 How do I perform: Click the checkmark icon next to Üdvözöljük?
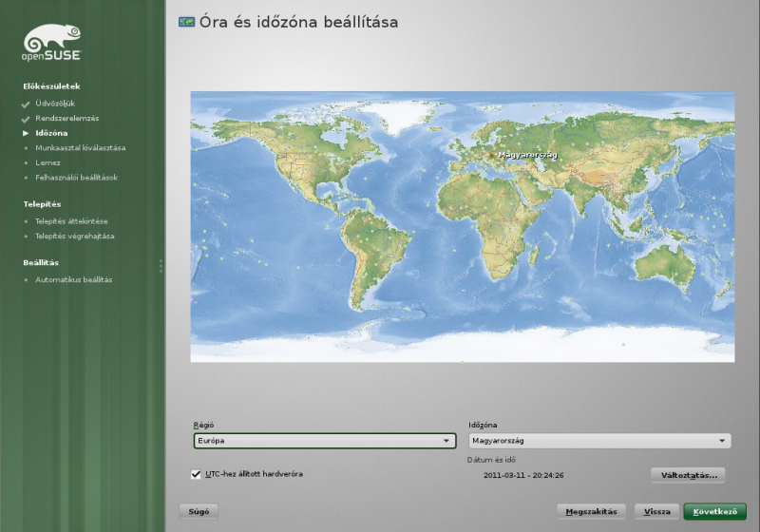(26, 104)
